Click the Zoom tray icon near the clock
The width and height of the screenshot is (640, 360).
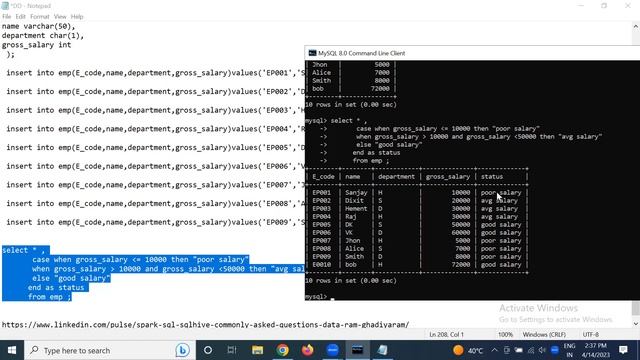tap(554, 350)
